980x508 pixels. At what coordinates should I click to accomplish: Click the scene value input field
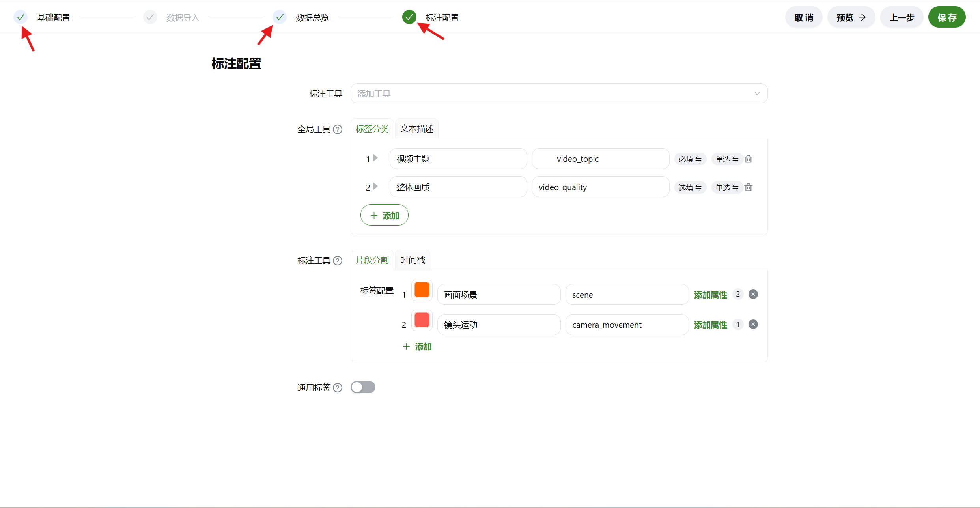627,295
